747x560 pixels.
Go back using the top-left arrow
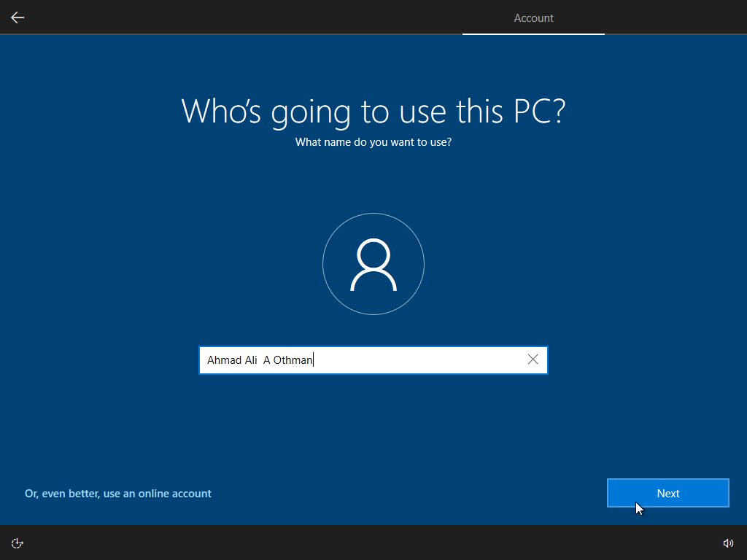point(18,17)
